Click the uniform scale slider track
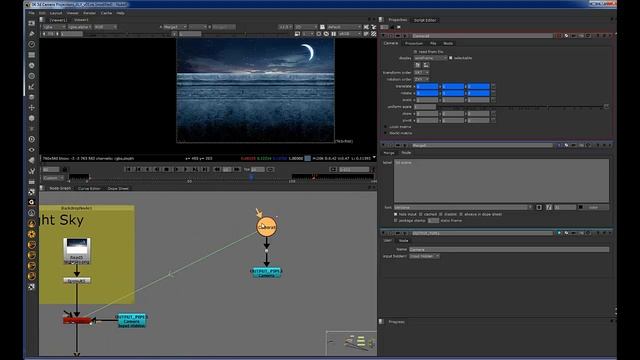 pyautogui.click(x=520, y=107)
